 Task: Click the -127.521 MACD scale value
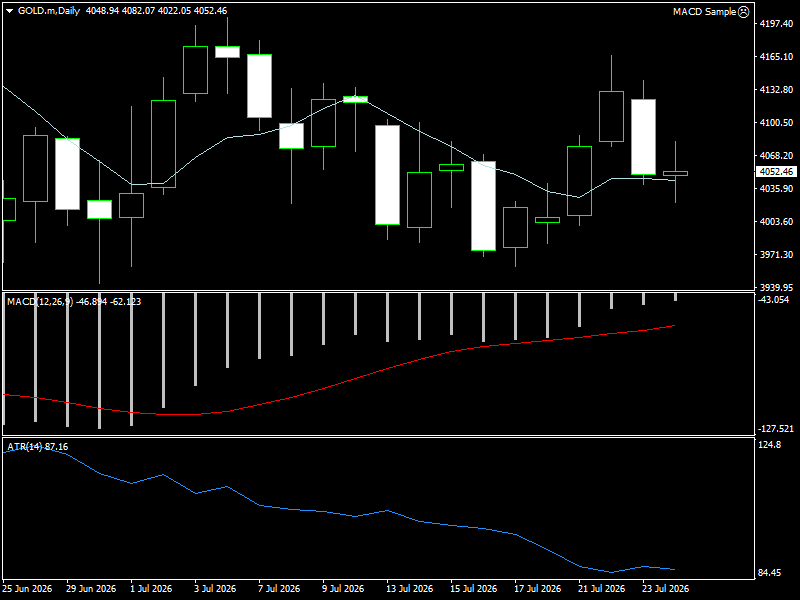click(776, 429)
